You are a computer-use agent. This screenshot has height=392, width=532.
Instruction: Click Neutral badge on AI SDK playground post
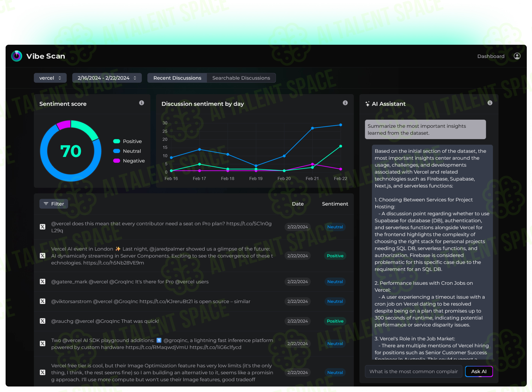[335, 344]
